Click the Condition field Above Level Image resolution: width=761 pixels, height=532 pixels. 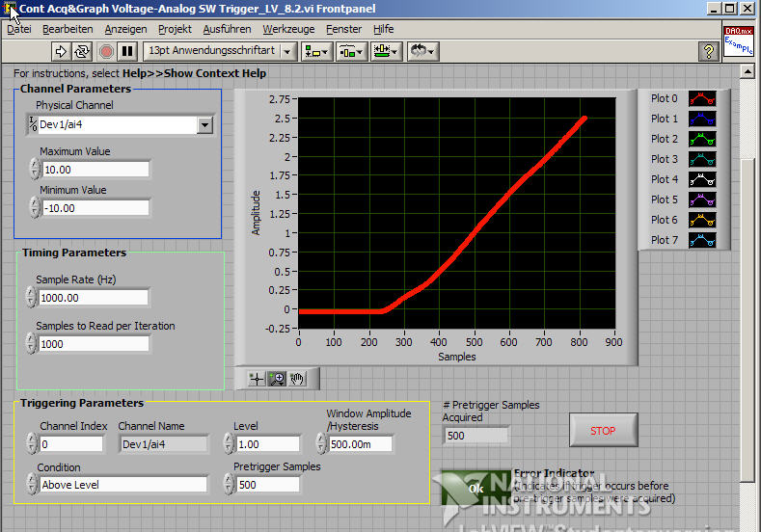pos(123,485)
